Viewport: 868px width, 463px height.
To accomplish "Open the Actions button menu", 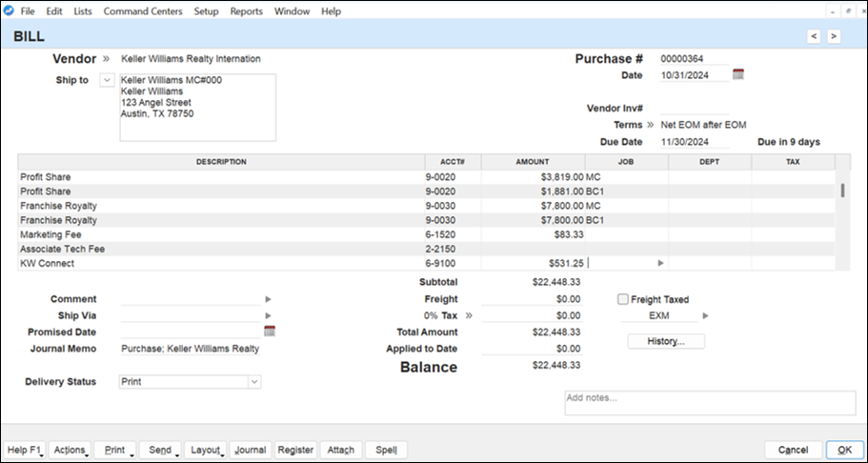I will tap(71, 451).
